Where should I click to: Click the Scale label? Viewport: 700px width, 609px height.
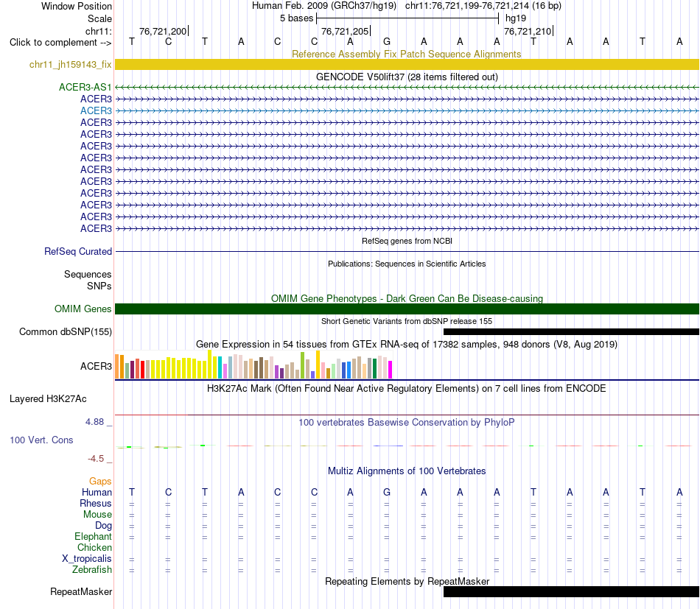coord(99,18)
